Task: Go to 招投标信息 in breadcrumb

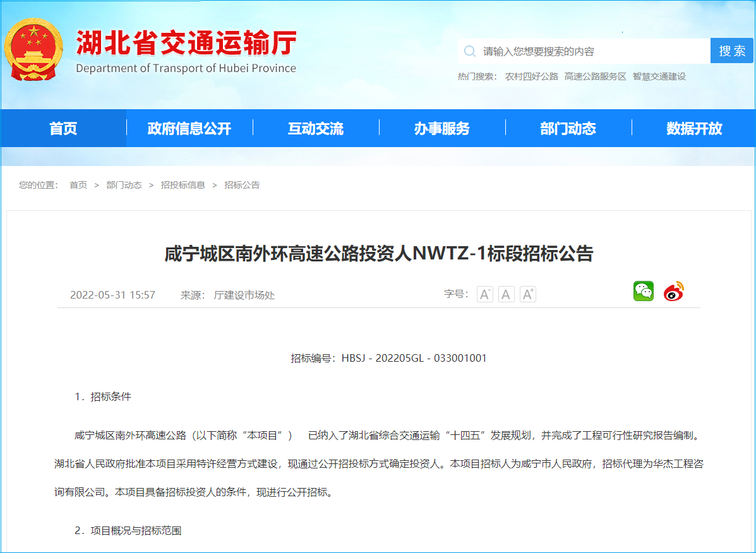Action: click(183, 185)
